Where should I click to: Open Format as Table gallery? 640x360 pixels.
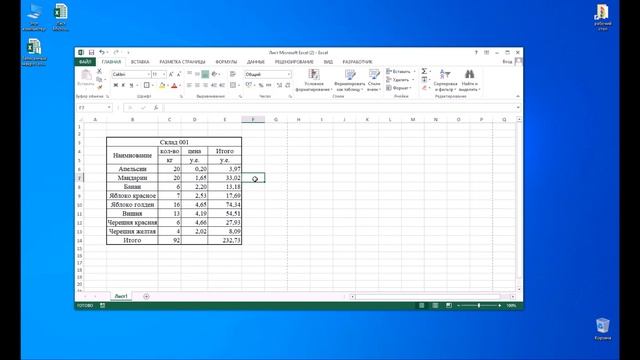click(350, 80)
